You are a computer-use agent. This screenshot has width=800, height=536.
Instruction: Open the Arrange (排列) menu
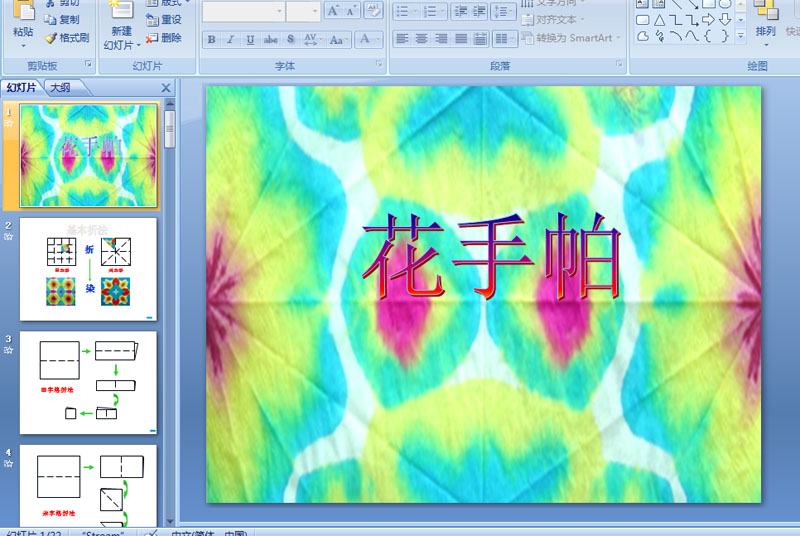pyautogui.click(x=765, y=23)
